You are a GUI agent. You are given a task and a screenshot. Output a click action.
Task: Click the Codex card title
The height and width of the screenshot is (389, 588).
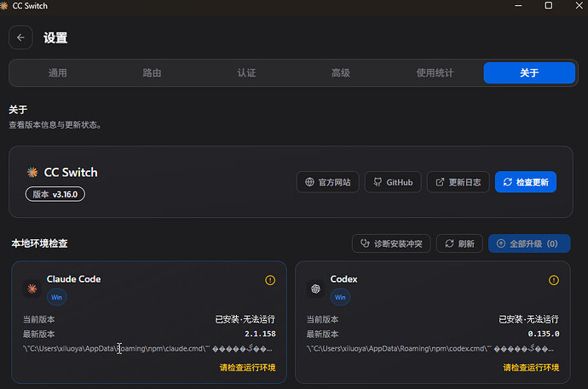pos(343,279)
